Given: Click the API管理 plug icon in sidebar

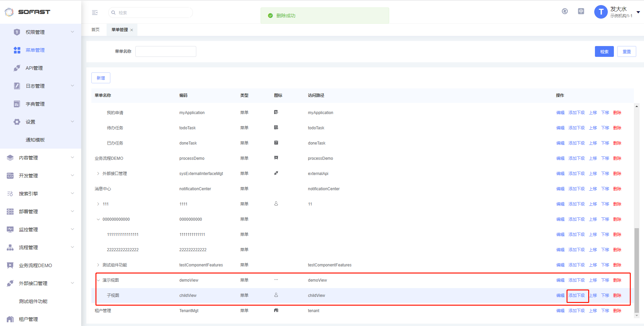Looking at the screenshot, I should pyautogui.click(x=17, y=68).
